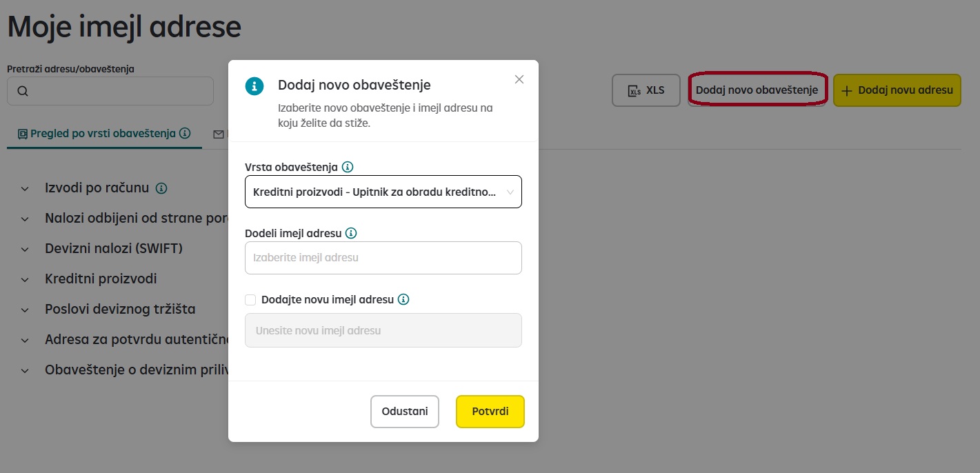Viewport: 980px width, 473px height.
Task: Open the Vrsta obaveštenja dropdown
Action: click(x=383, y=192)
